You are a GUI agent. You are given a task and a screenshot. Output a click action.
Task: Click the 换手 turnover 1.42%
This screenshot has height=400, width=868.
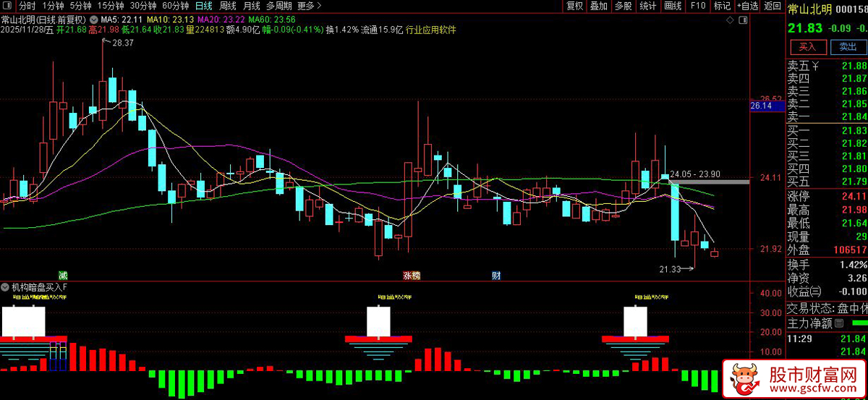pyautogui.click(x=853, y=265)
